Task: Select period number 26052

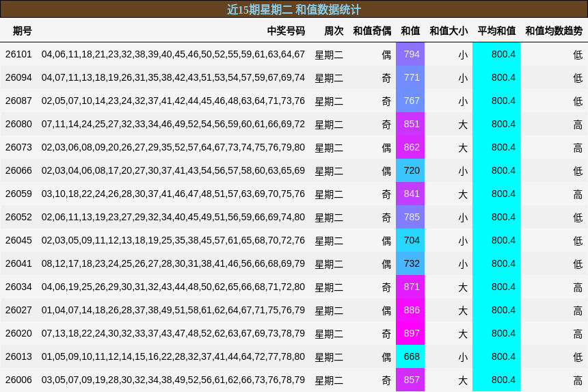Action: click(18, 217)
